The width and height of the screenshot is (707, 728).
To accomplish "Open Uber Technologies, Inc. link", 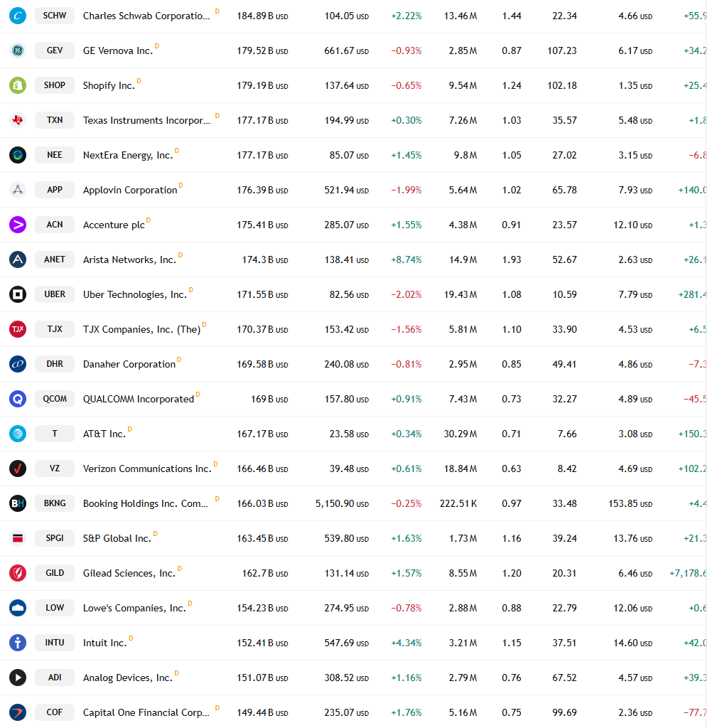I will click(x=135, y=294).
